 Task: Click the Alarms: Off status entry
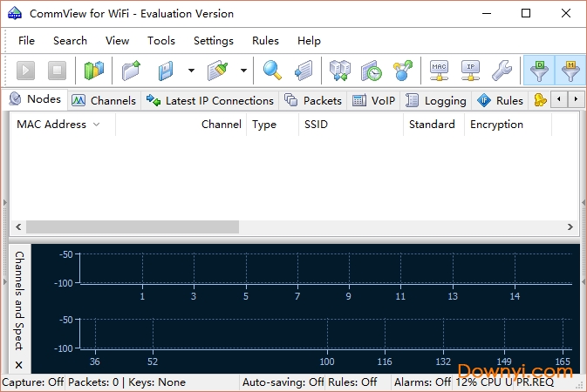[422, 382]
